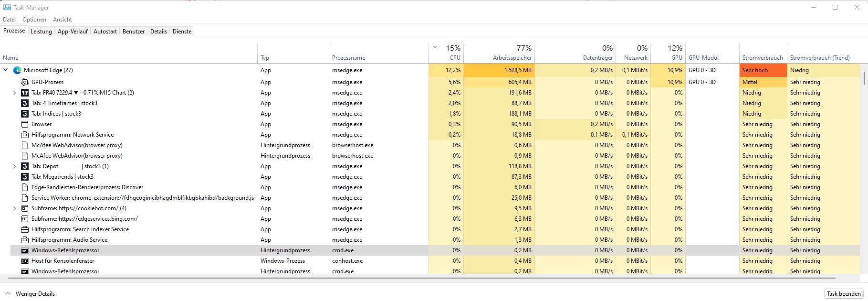Click the Search Indexer Service icon

pos(25,229)
